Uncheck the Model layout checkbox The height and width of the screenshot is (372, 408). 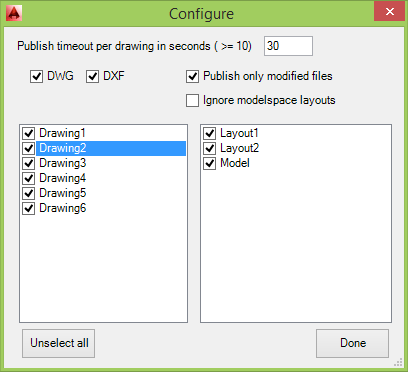(210, 163)
